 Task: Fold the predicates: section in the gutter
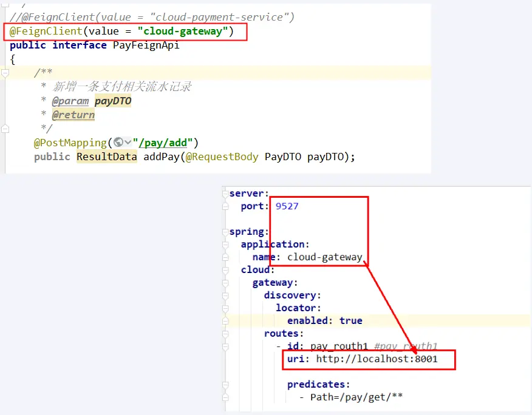tap(225, 385)
